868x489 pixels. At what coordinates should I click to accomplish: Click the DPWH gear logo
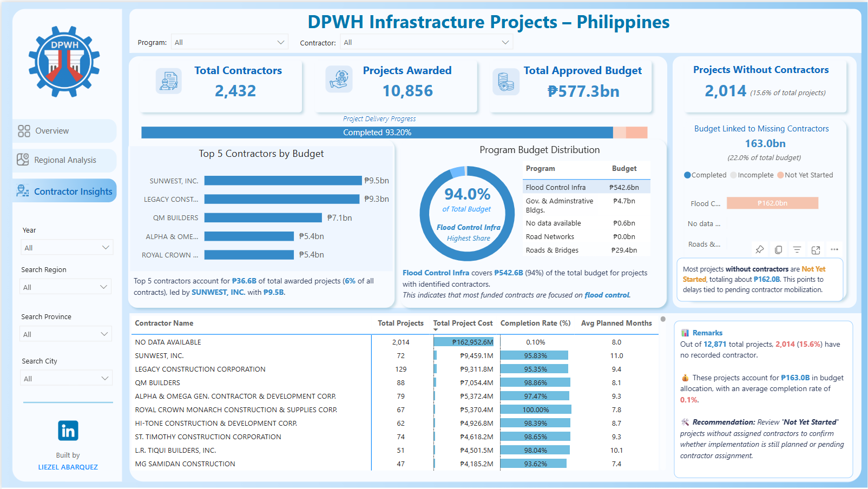pyautogui.click(x=64, y=62)
